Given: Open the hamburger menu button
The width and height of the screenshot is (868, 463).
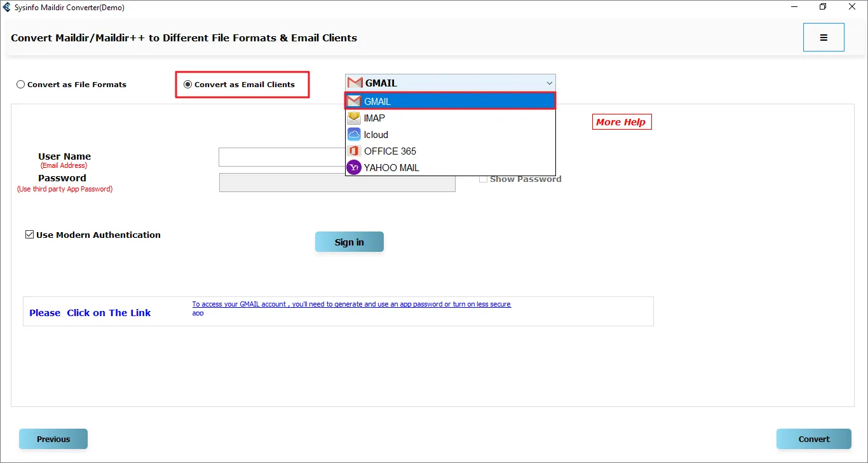Looking at the screenshot, I should pyautogui.click(x=824, y=38).
